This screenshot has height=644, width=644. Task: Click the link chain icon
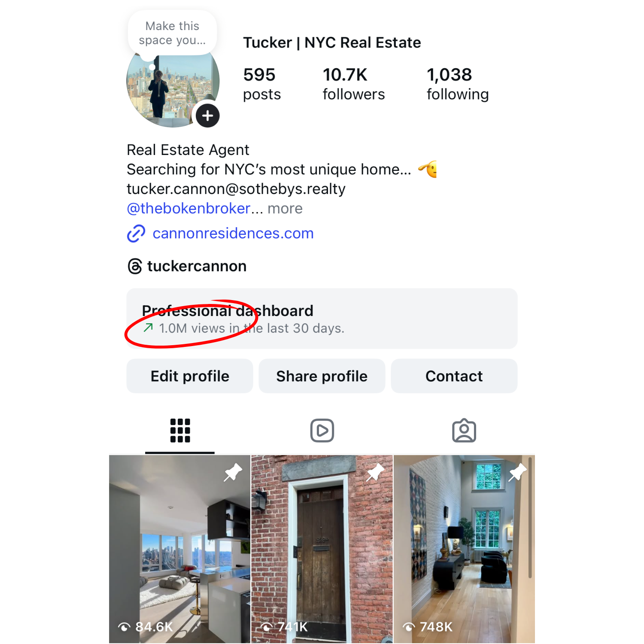(136, 234)
